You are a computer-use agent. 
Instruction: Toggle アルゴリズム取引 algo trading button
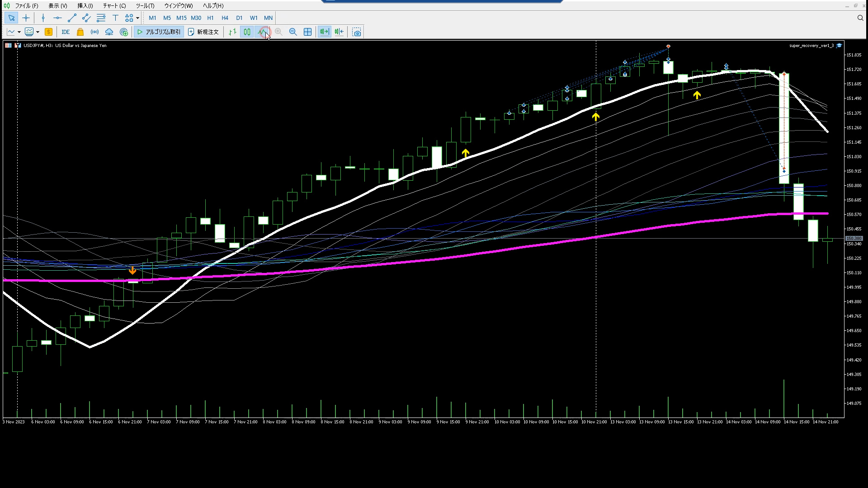point(159,32)
